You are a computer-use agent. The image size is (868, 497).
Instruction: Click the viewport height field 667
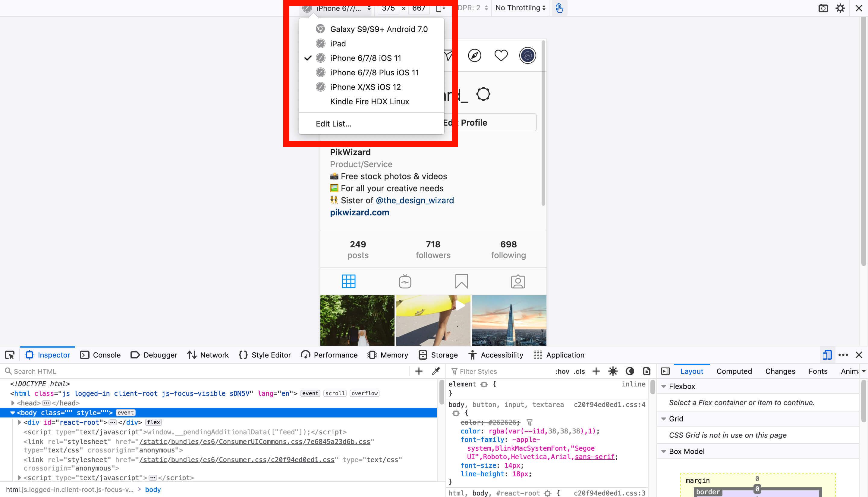coord(419,8)
